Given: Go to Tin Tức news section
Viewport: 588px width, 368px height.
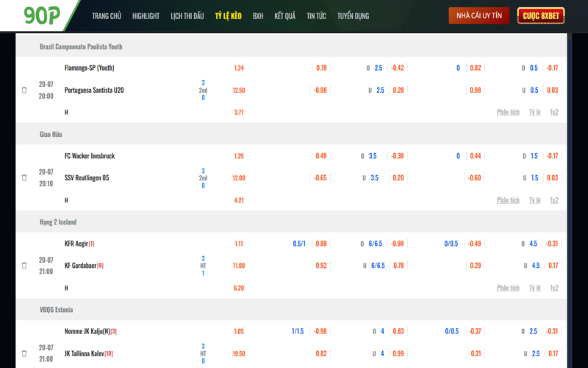Looking at the screenshot, I should 317,15.
